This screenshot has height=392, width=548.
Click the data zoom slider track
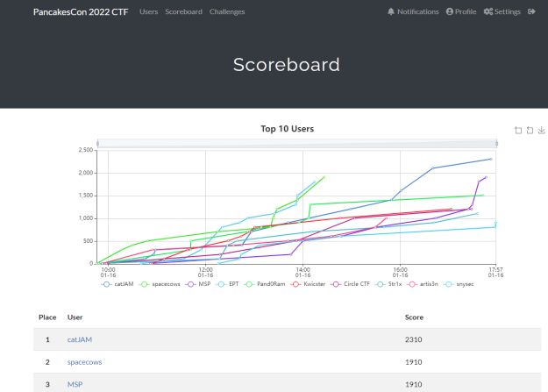click(x=297, y=143)
